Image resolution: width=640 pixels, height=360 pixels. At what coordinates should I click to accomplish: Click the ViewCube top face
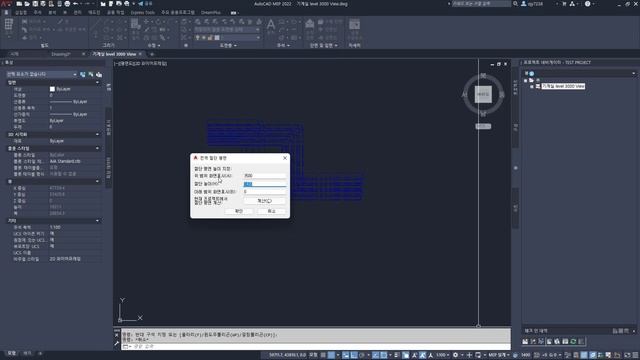pos(483,94)
